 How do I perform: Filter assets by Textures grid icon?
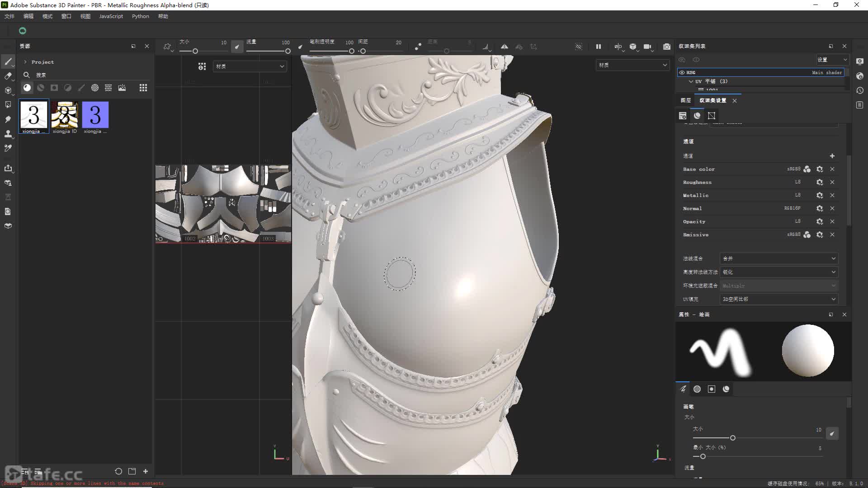point(108,88)
